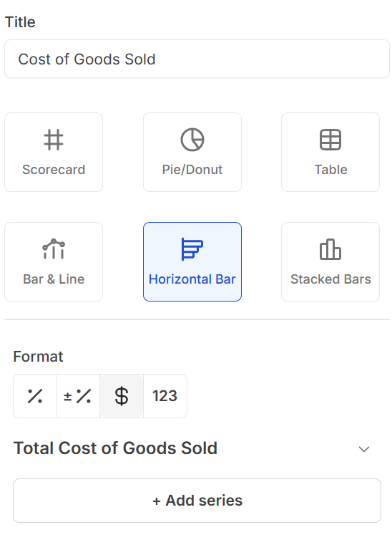Select the Scorecard label text
This screenshot has width=392, height=535.
coord(54,170)
